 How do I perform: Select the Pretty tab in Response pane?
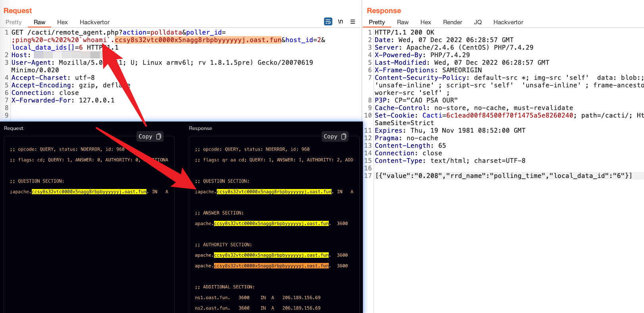click(x=377, y=22)
